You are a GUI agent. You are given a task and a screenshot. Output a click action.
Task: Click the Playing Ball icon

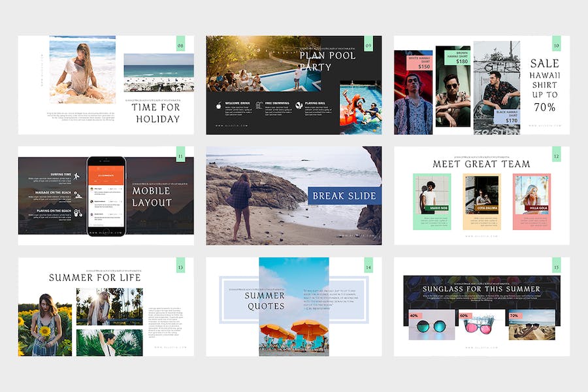coord(299,105)
